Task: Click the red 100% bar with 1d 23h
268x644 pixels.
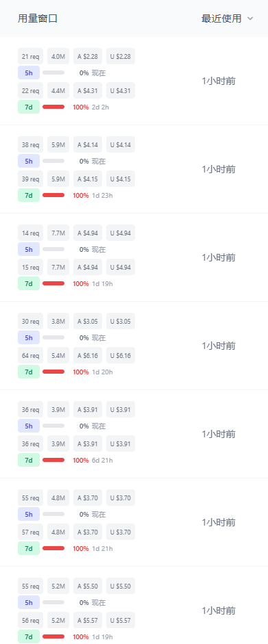Action: 53,195
